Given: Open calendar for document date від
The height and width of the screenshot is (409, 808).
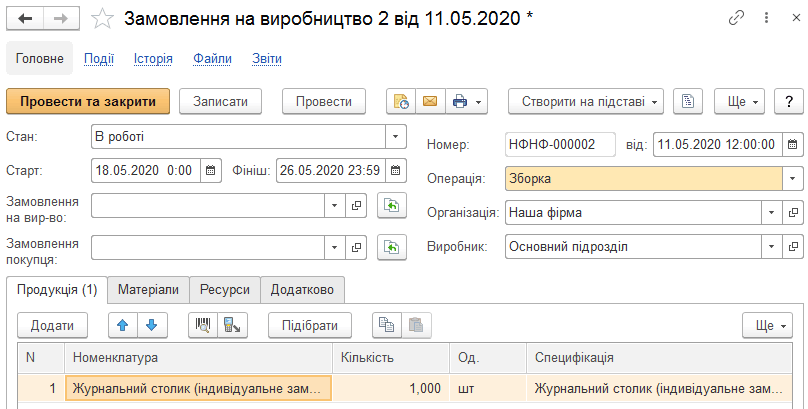Looking at the screenshot, I should pos(793,144).
